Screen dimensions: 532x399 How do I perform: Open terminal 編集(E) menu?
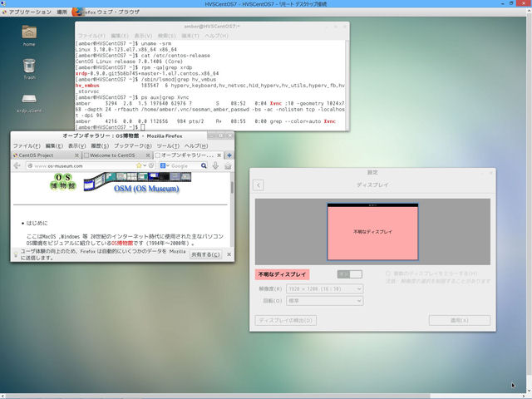tap(120, 36)
